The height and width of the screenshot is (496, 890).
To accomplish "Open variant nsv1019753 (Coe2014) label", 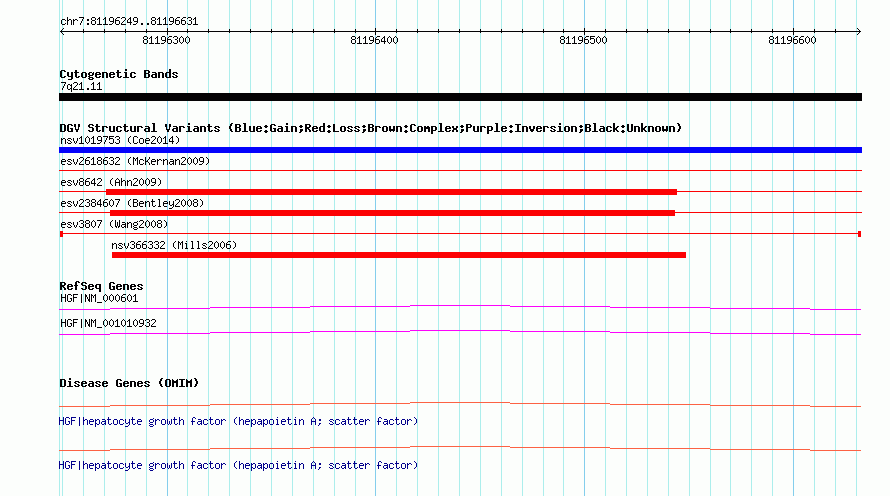I will 120,140.
